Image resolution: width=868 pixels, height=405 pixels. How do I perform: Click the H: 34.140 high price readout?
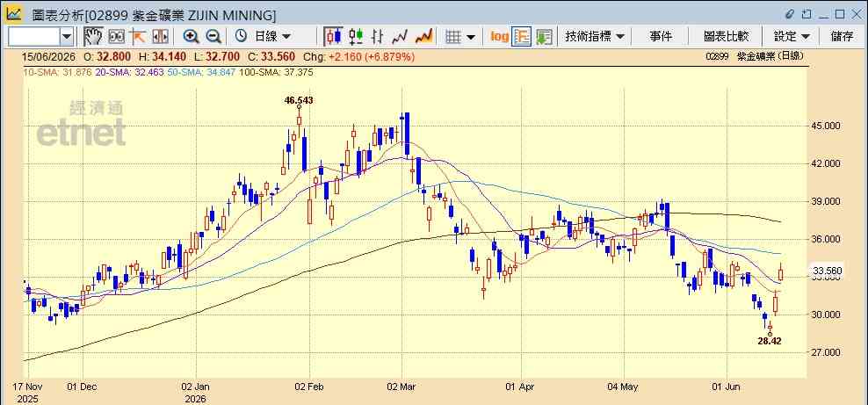click(164, 56)
